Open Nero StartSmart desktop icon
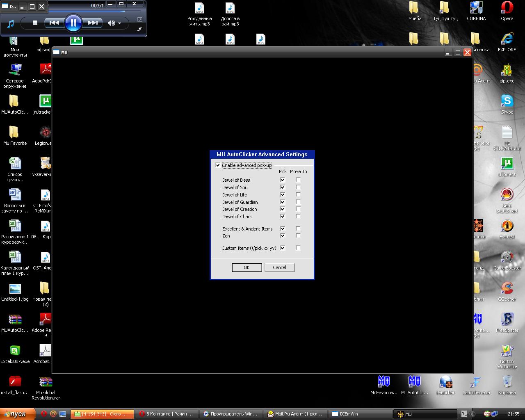Viewport: 525px width, 420px height. point(507,201)
